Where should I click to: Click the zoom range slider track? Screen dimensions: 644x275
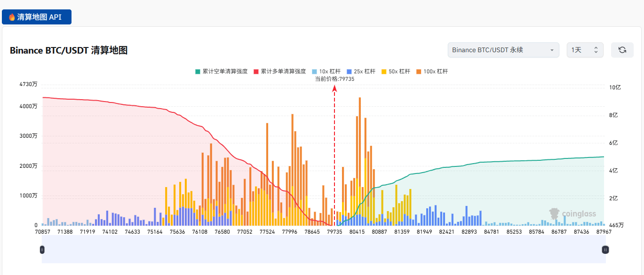[324, 250]
